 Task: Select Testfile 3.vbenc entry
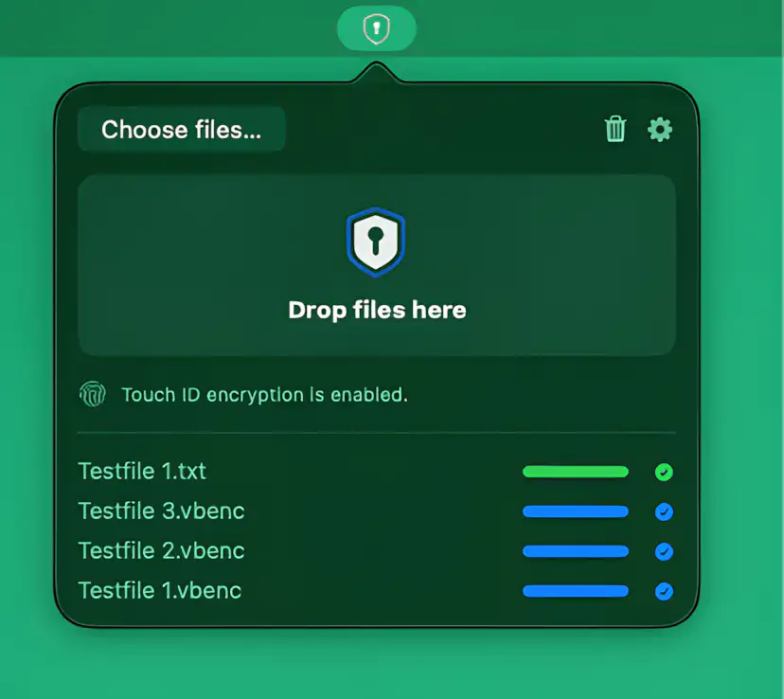162,511
